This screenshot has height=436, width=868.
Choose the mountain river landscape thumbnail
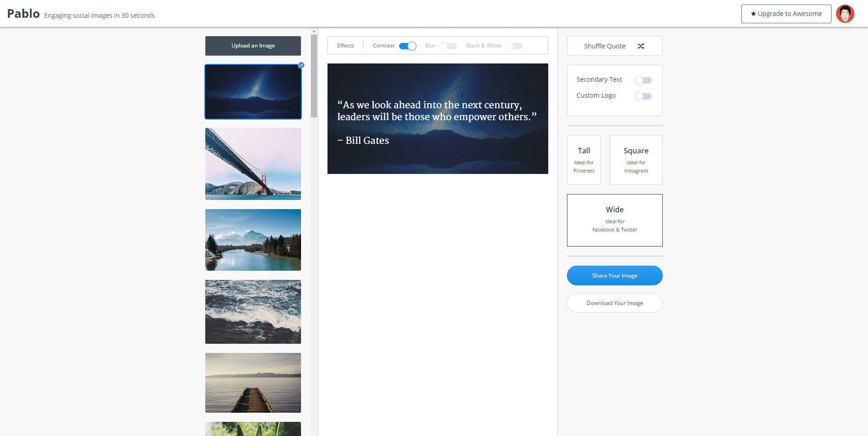[x=253, y=240]
